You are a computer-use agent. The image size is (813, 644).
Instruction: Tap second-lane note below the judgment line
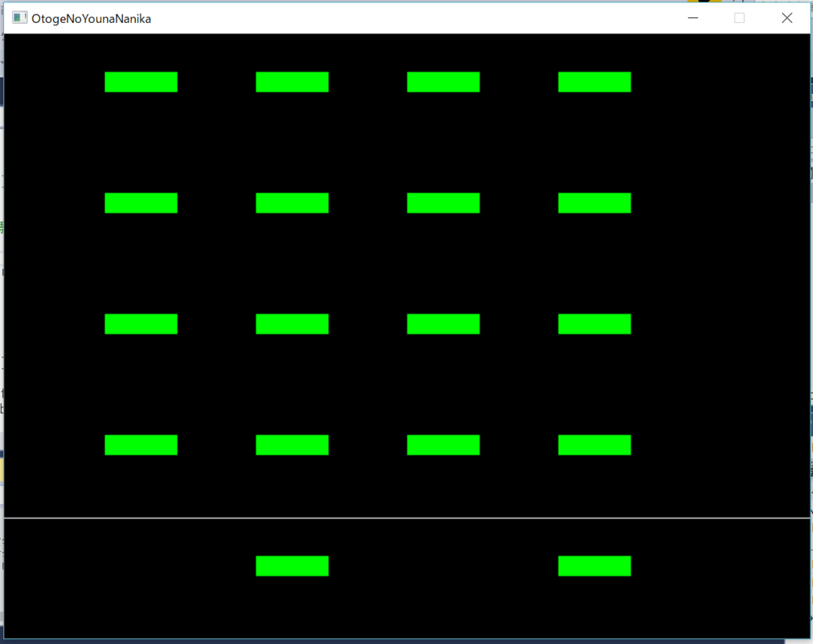coord(292,565)
